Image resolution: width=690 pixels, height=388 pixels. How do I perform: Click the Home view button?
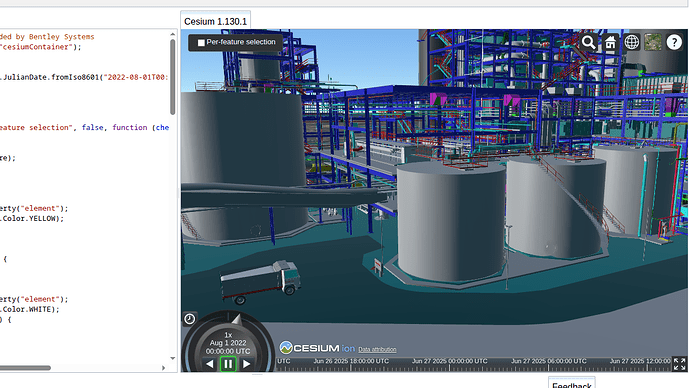click(610, 42)
